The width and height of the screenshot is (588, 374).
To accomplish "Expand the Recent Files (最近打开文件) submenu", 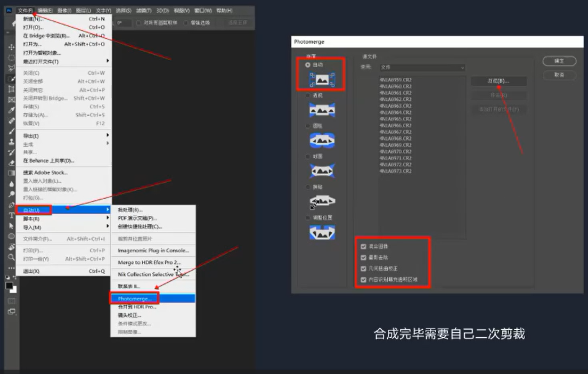I will (64, 61).
